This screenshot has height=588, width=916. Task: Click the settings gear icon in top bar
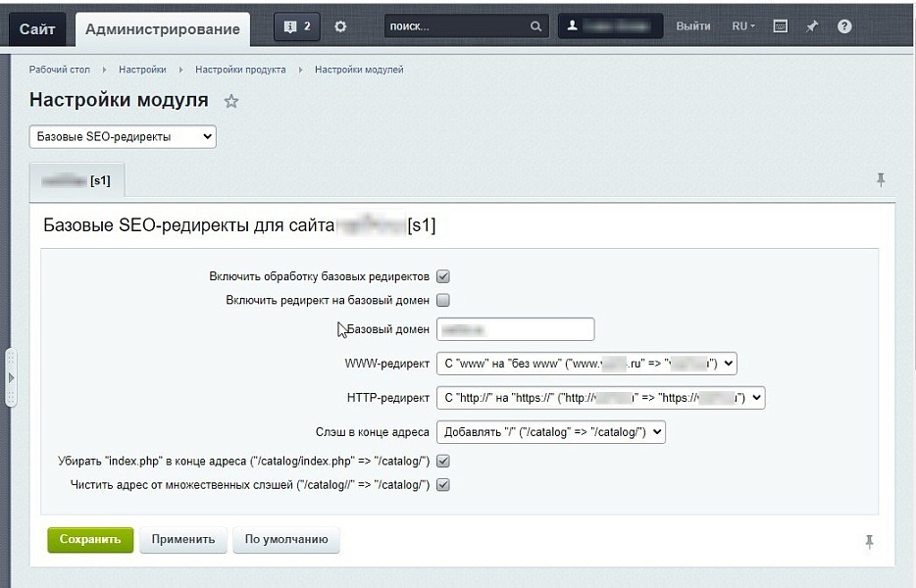point(338,27)
